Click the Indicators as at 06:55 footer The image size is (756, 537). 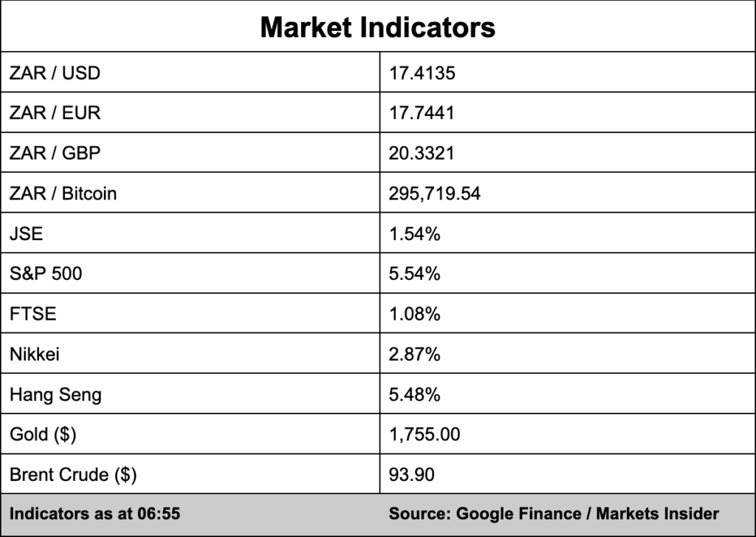(x=95, y=514)
